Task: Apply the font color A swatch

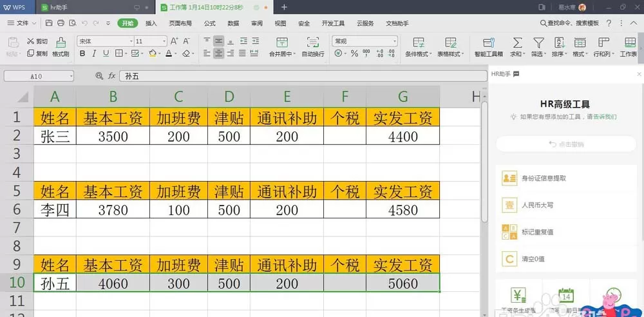Action: 169,53
